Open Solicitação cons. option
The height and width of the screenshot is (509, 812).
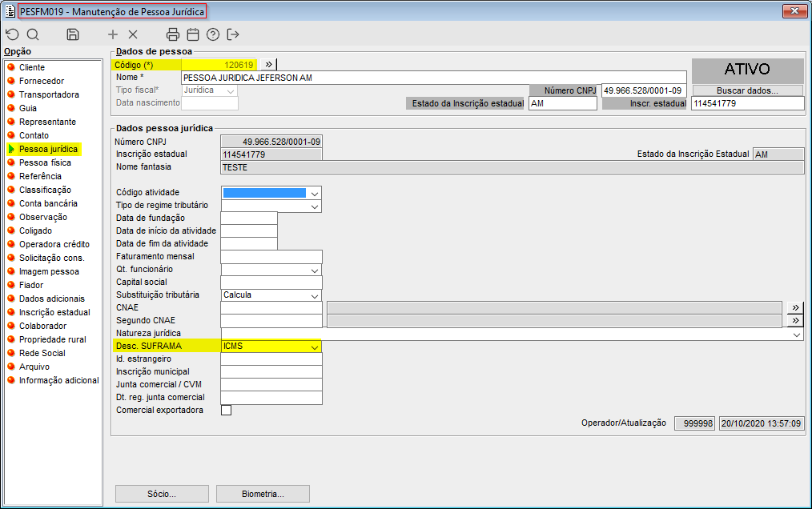coord(51,258)
